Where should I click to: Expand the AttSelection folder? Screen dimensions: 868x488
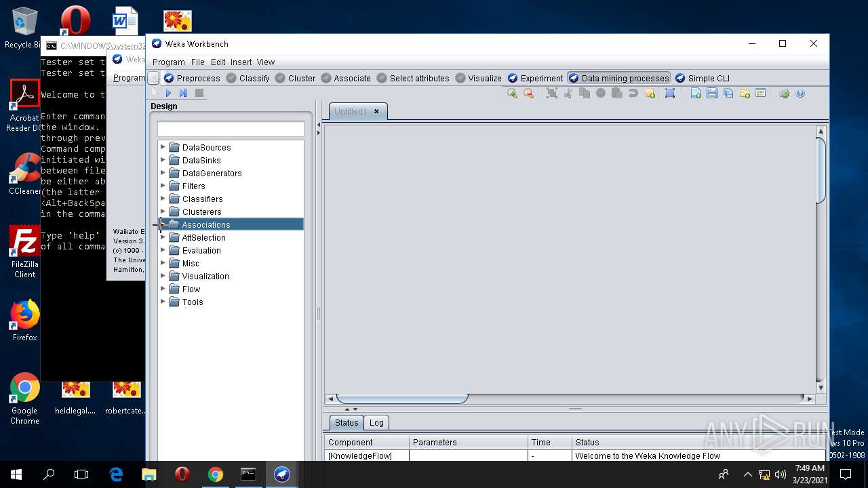tap(163, 237)
